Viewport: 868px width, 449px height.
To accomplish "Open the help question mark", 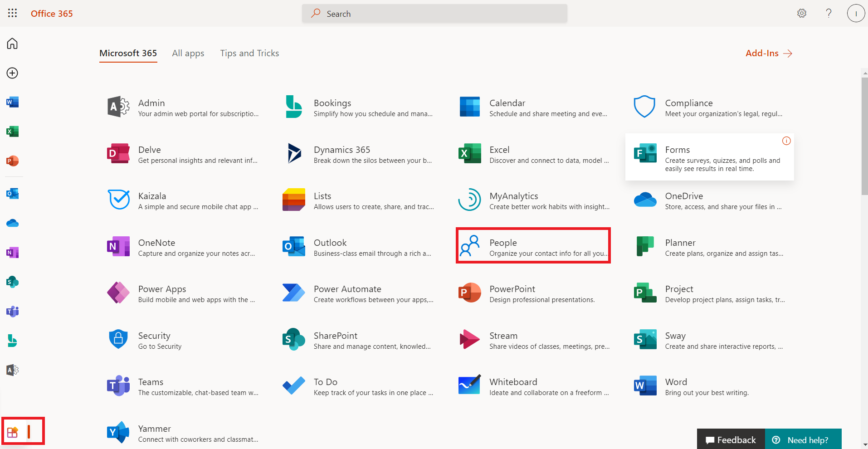I will click(829, 13).
